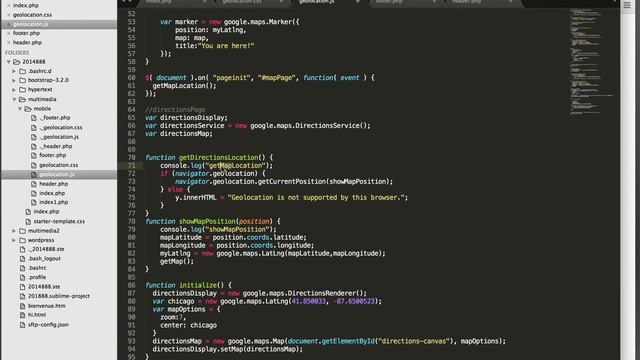Screen dimensions: 640x360
Task: Click the file icon beside .bashrc
Action: (22, 268)
